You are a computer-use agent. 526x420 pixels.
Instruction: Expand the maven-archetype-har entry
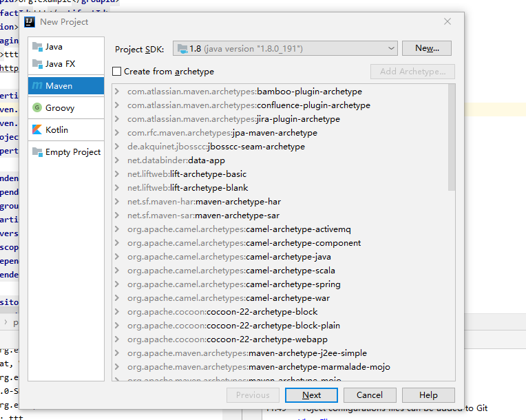pos(117,201)
